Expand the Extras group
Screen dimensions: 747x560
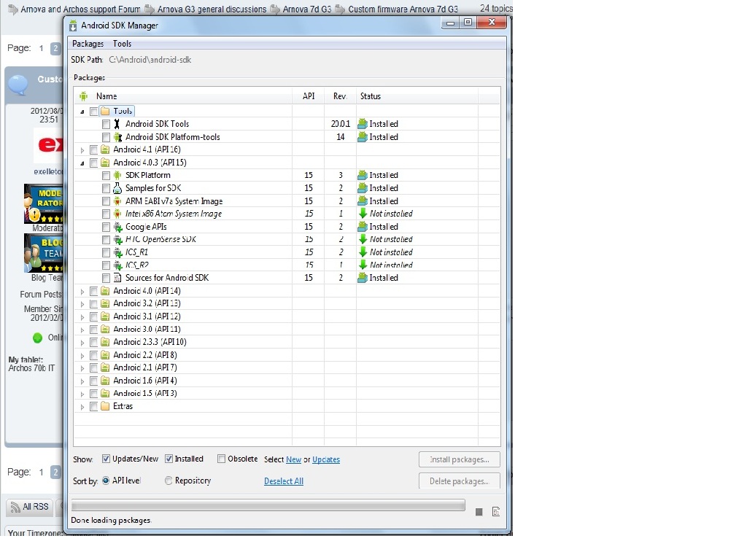tap(82, 407)
